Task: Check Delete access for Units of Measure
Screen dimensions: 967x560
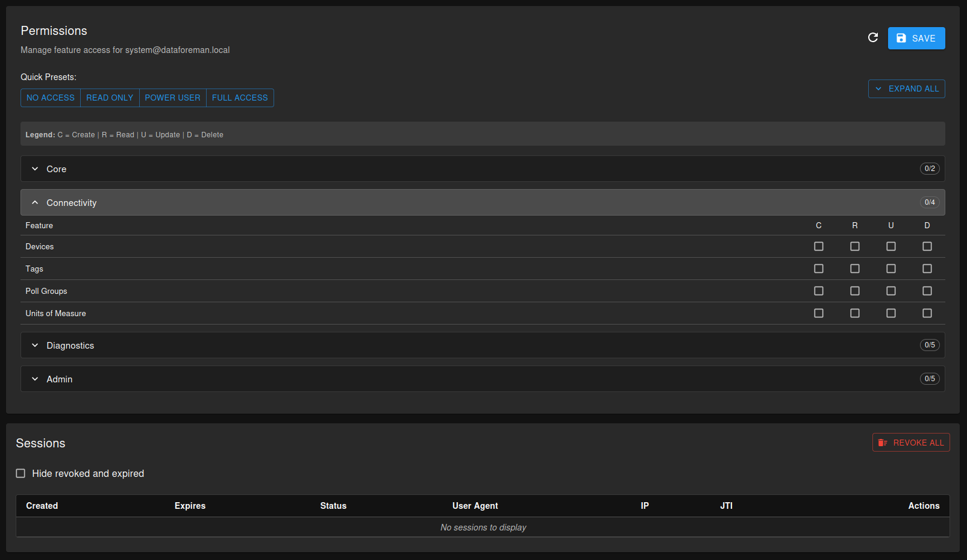Action: click(x=927, y=313)
